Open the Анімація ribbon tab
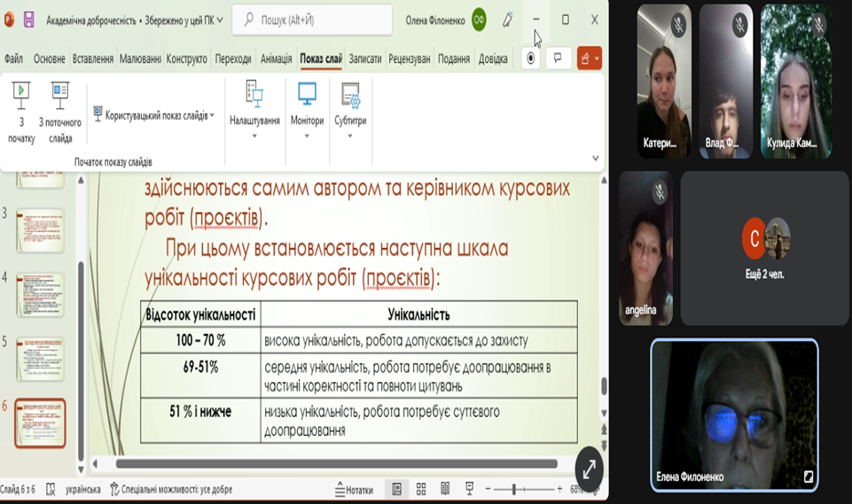 coord(276,59)
